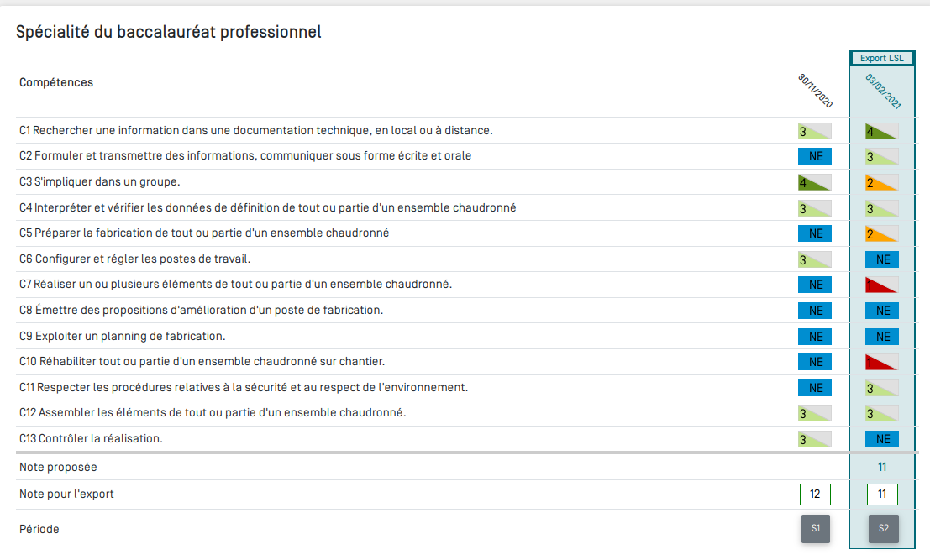Click C2 blue NE badge
The image size is (930, 560).
[x=815, y=156]
